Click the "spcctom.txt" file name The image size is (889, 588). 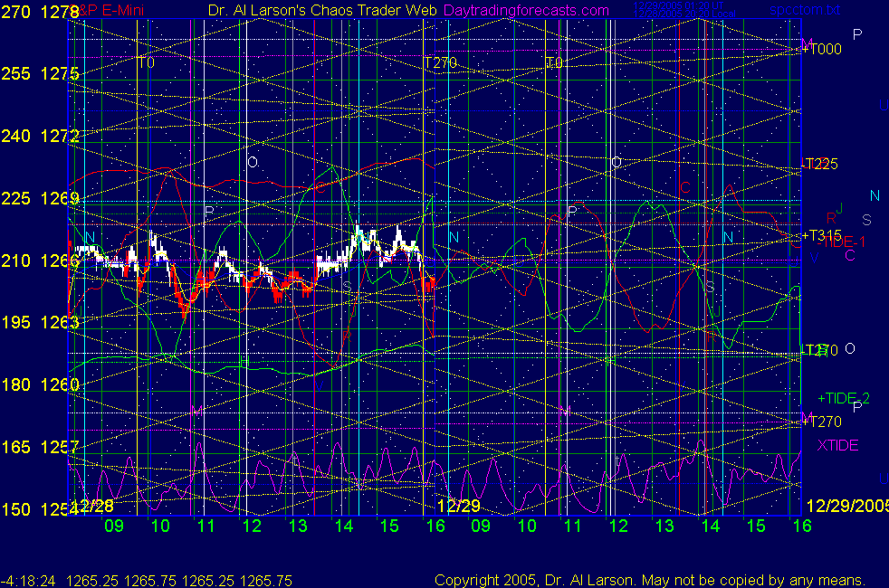805,10
